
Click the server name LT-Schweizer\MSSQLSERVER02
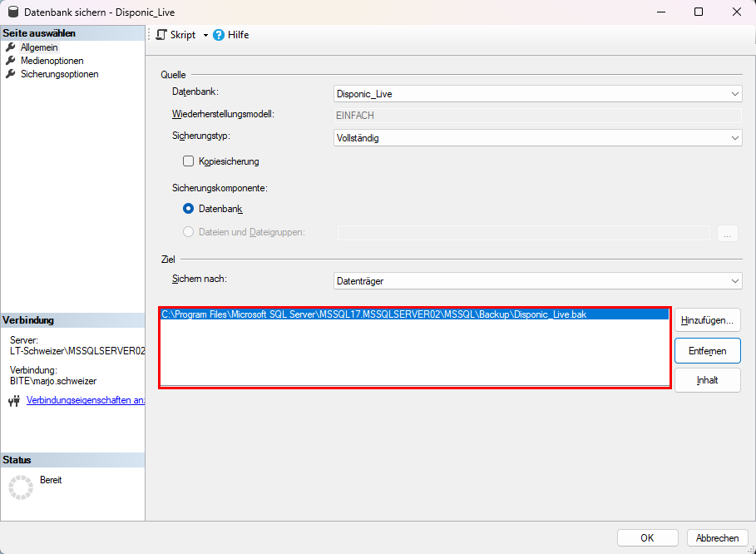(x=77, y=351)
